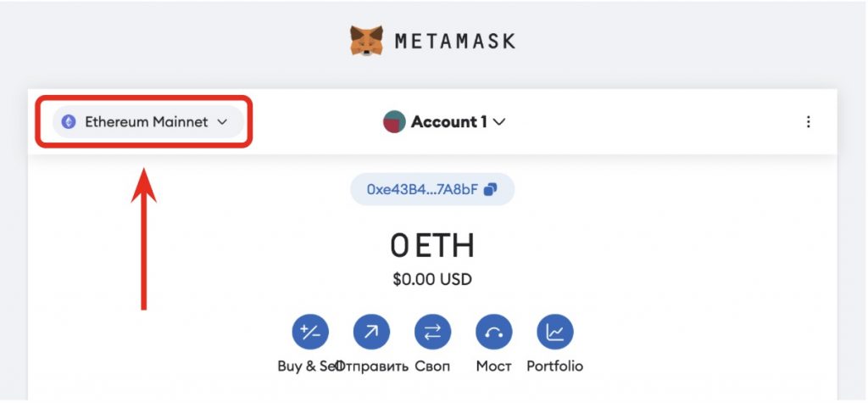Click the Bridge round icon
This screenshot has width=868, height=403.
(x=494, y=332)
